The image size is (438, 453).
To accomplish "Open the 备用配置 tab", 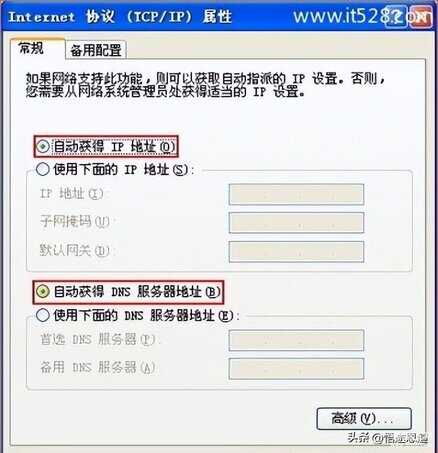I will tap(96, 50).
